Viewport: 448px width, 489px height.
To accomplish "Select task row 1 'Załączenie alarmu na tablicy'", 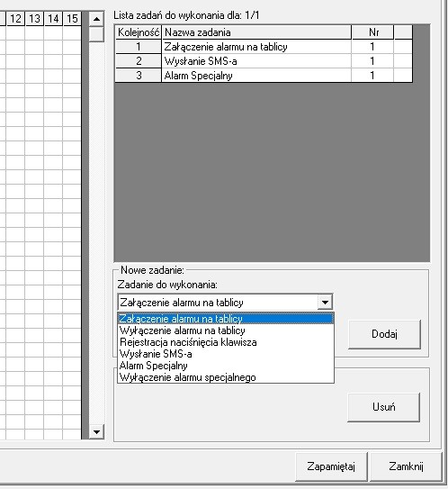I will tap(264, 47).
